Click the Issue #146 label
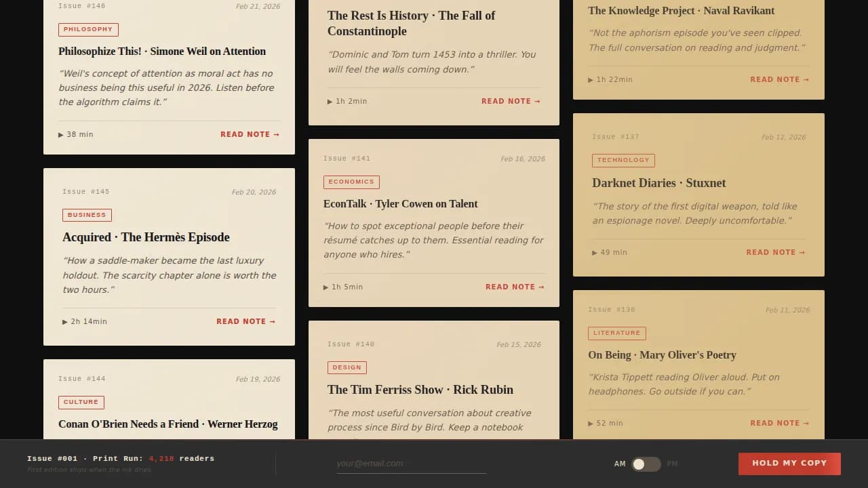The image size is (868, 488). tap(82, 6)
